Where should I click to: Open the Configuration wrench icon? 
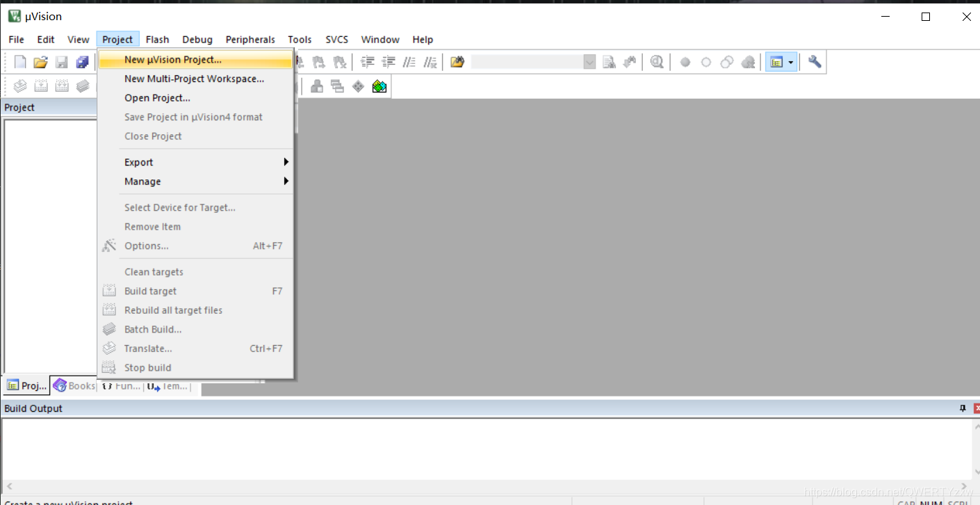point(815,62)
